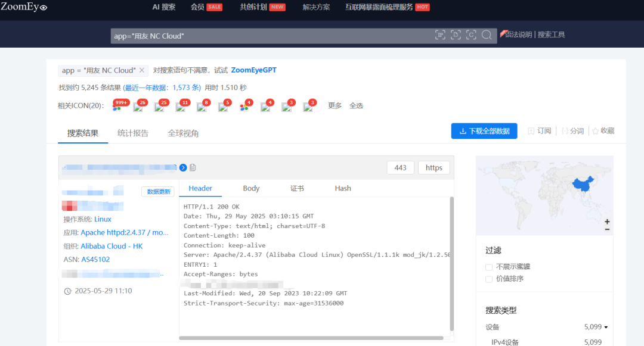Select the Body tab

pos(251,188)
